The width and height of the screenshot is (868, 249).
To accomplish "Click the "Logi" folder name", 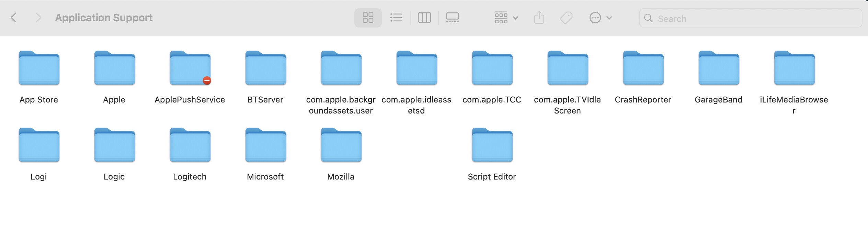I will (39, 177).
